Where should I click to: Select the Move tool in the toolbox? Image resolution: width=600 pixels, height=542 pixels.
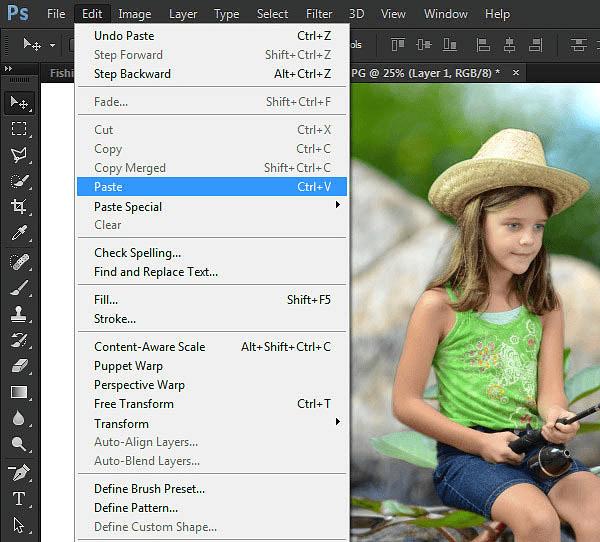[x=19, y=103]
